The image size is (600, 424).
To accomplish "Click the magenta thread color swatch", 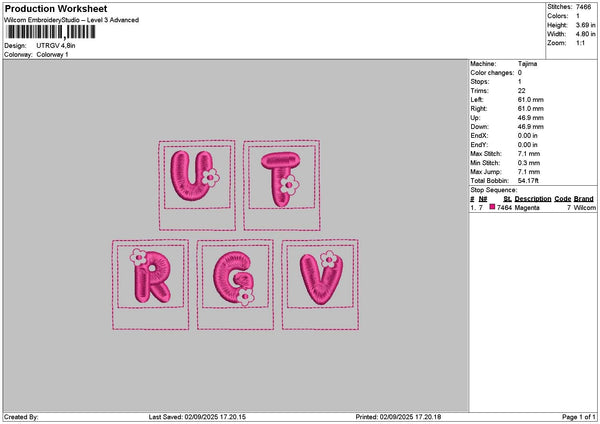I will click(492, 207).
